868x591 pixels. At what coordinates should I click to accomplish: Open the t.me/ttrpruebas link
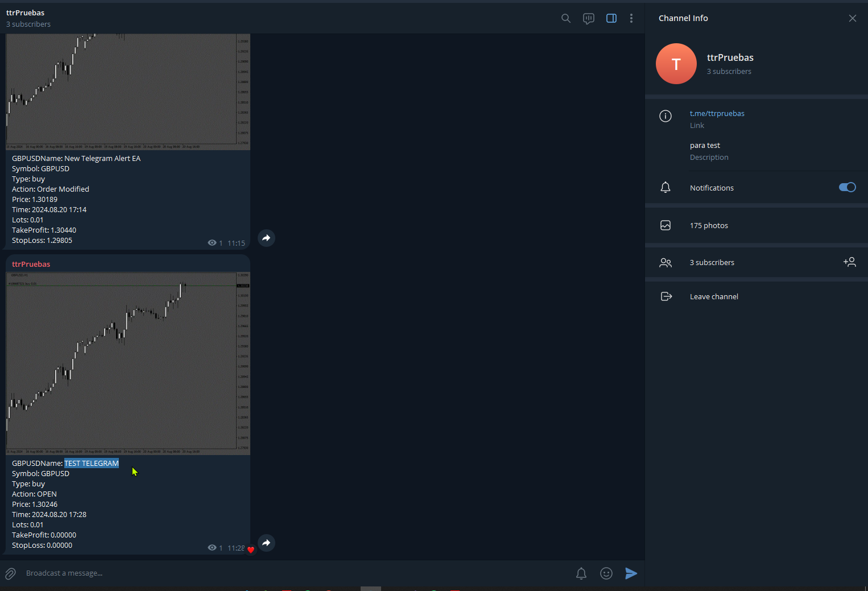(x=717, y=113)
